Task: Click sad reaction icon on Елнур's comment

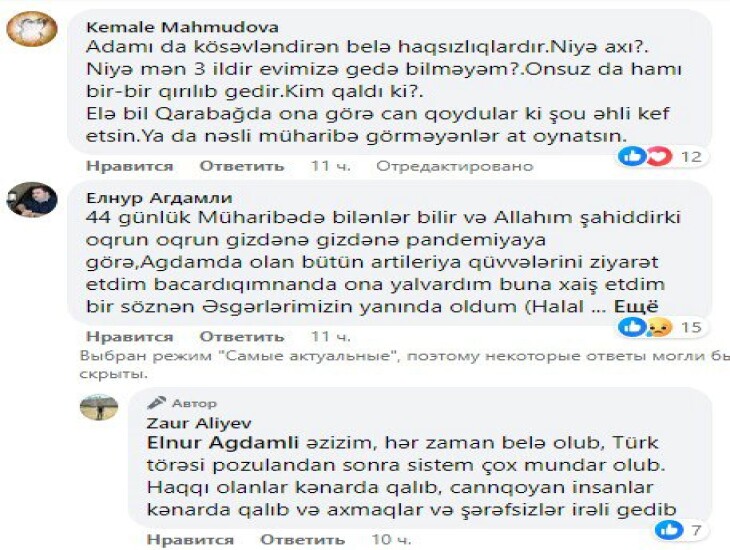Action: pyautogui.click(x=659, y=327)
